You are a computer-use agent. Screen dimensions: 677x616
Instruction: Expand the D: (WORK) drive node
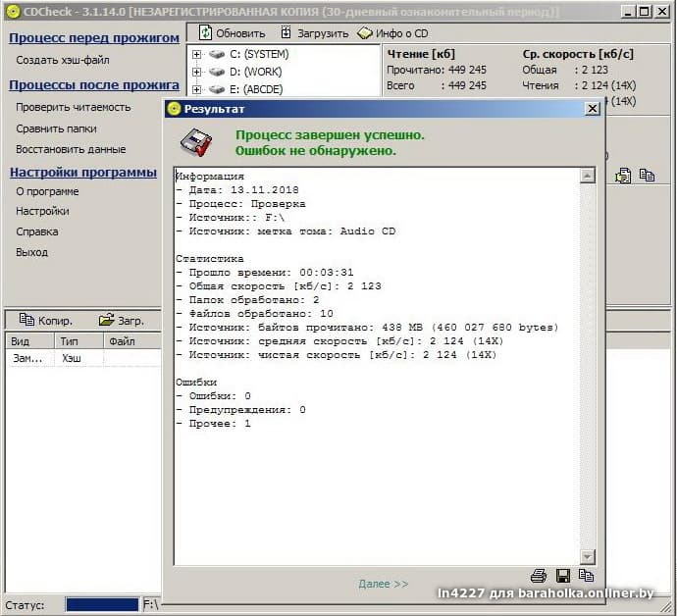(196, 72)
